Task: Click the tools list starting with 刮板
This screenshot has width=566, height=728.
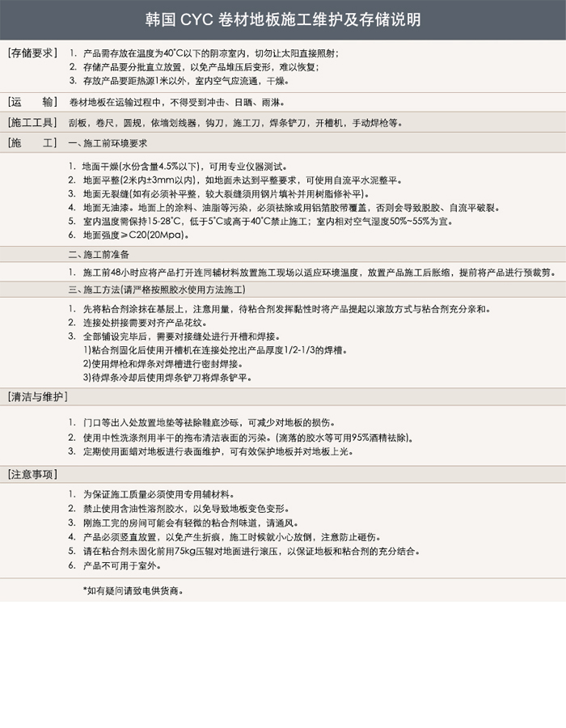Action: coord(235,123)
